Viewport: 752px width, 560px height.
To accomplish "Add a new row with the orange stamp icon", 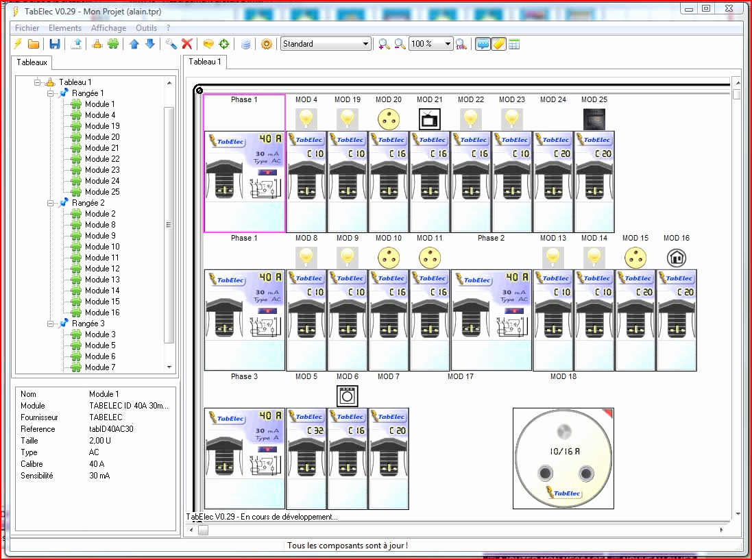I will [97, 44].
